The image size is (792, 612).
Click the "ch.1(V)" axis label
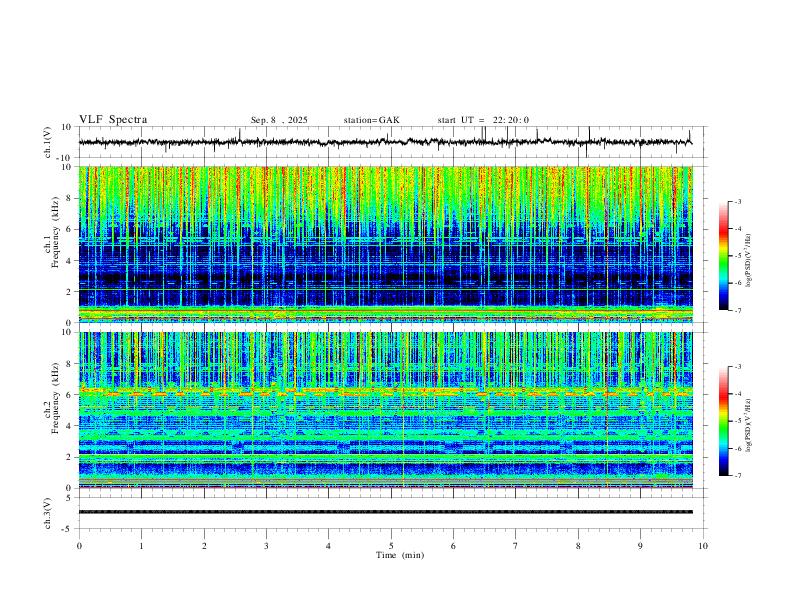48,142
